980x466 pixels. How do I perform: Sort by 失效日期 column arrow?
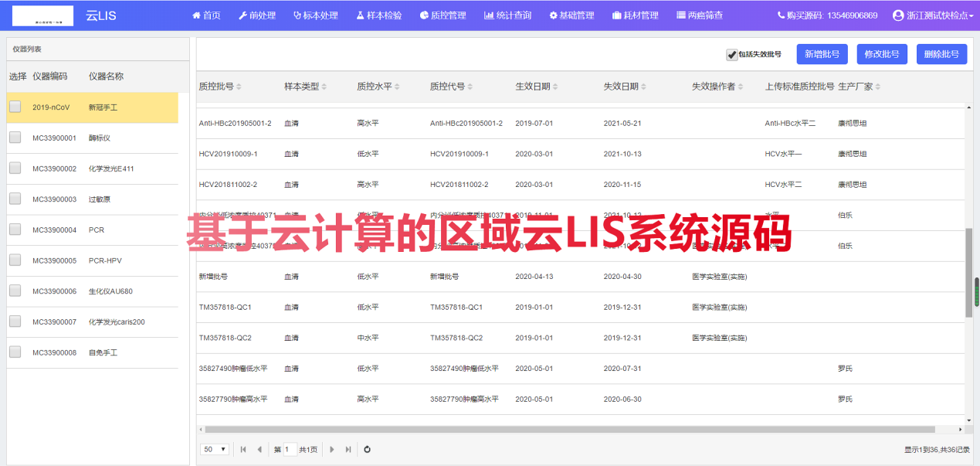tap(644, 87)
